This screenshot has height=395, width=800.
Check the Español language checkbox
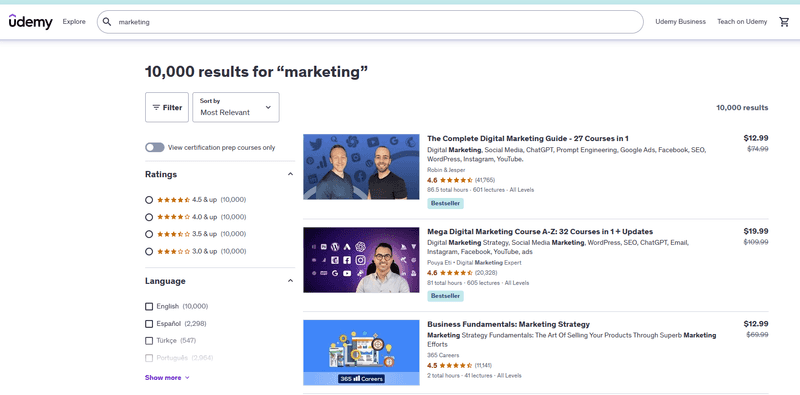tap(149, 324)
